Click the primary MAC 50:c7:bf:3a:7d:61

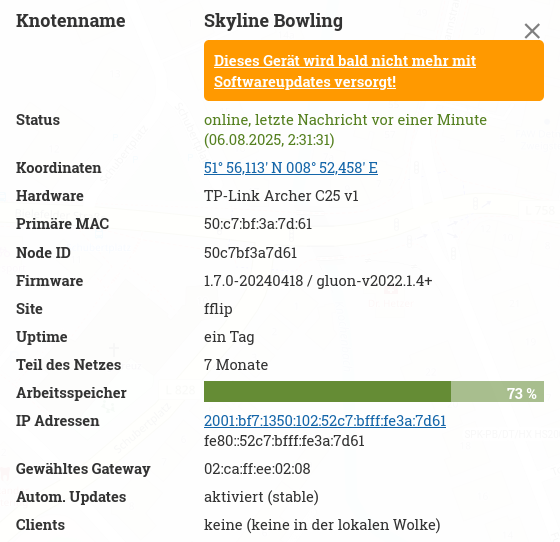258,224
